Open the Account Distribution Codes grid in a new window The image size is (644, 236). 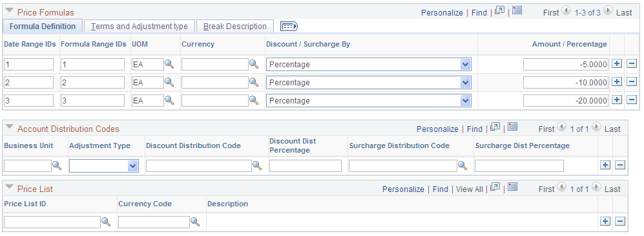[495, 127]
